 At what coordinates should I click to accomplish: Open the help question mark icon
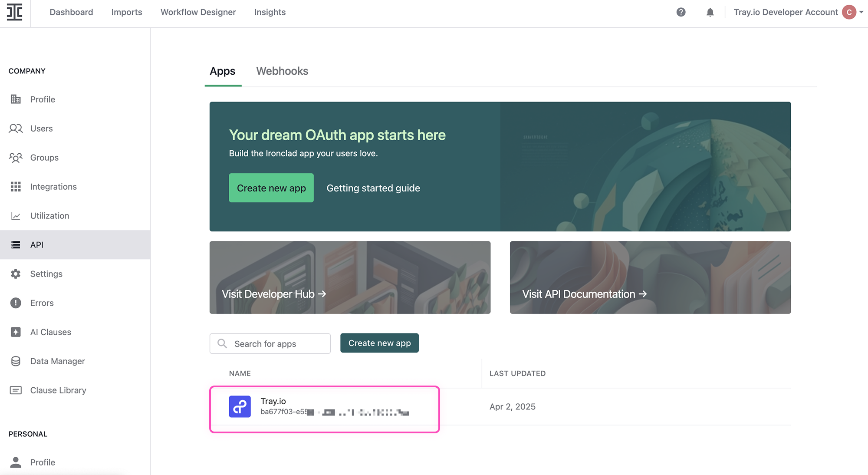point(681,12)
